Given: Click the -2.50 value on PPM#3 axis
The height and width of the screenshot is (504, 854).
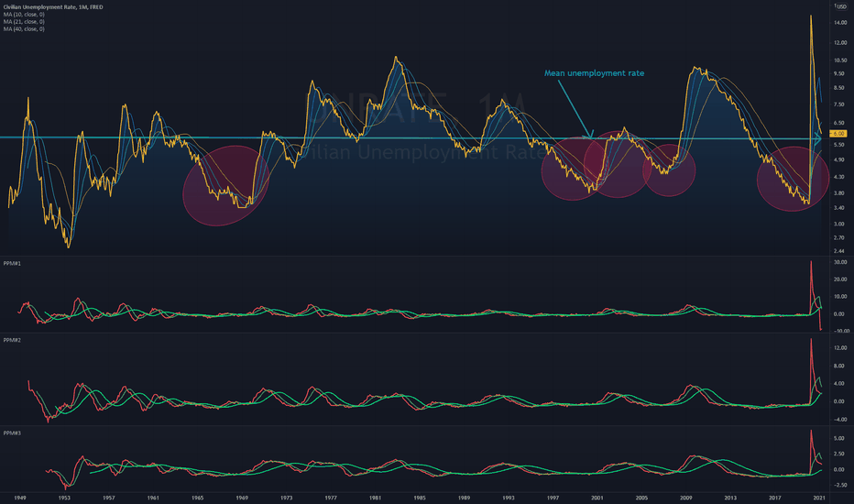Looking at the screenshot, I should 840,485.
